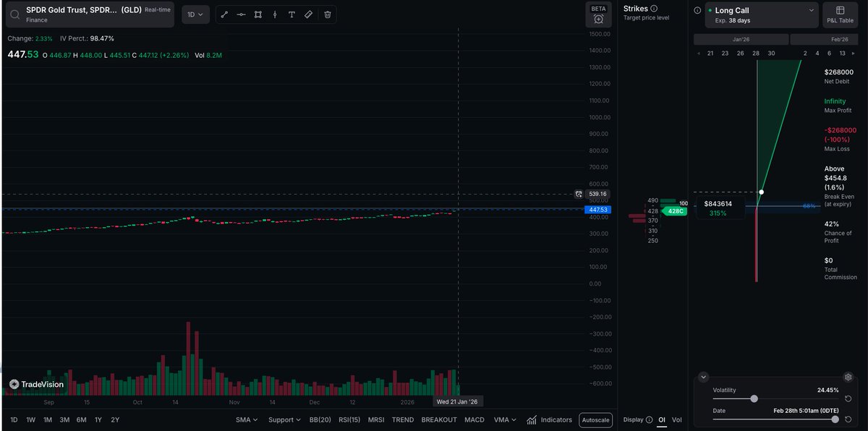The width and height of the screenshot is (868, 431).
Task: Switch display to Vol
Action: pyautogui.click(x=677, y=419)
